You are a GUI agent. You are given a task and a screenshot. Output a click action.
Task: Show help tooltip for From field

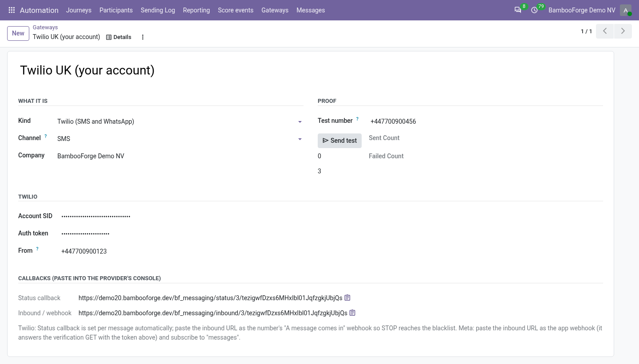pos(37,249)
